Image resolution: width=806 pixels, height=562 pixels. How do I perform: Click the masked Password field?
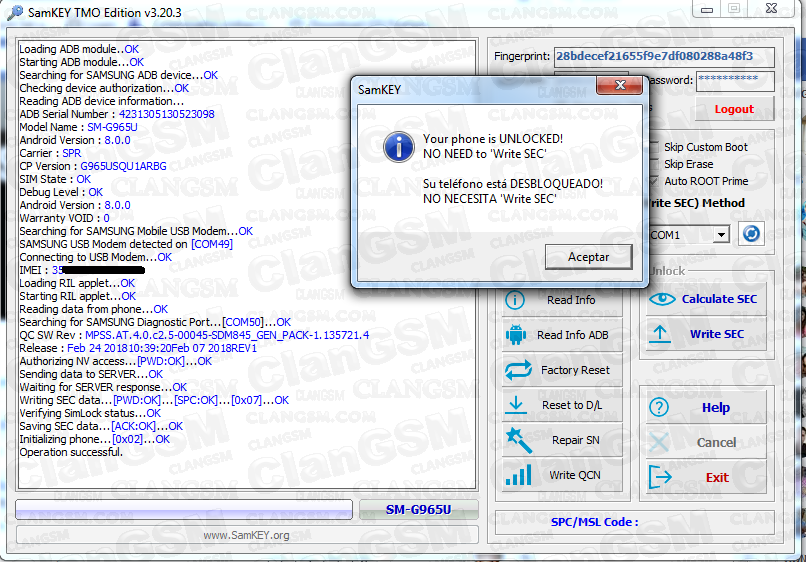coord(735,81)
